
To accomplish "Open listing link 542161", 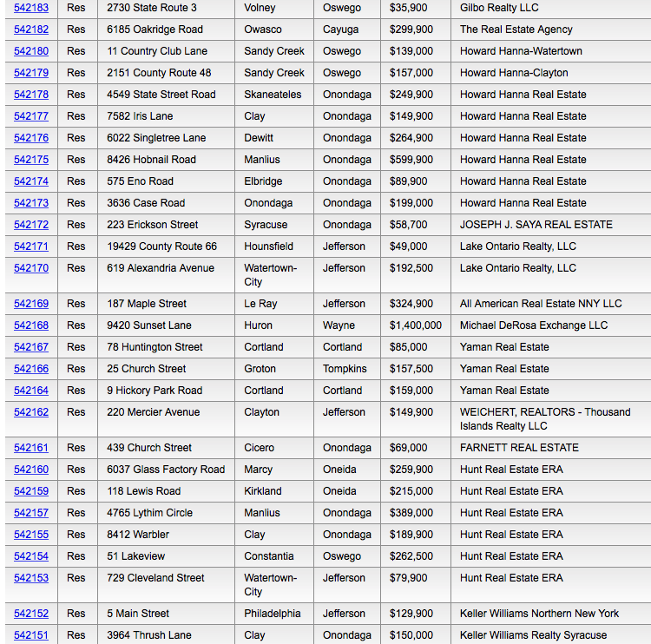I will coord(31,448).
